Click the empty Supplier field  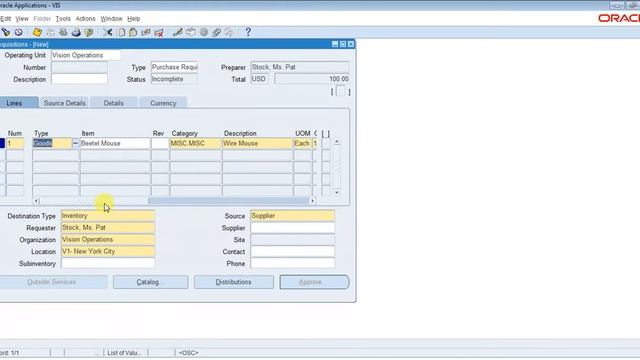tap(292, 227)
